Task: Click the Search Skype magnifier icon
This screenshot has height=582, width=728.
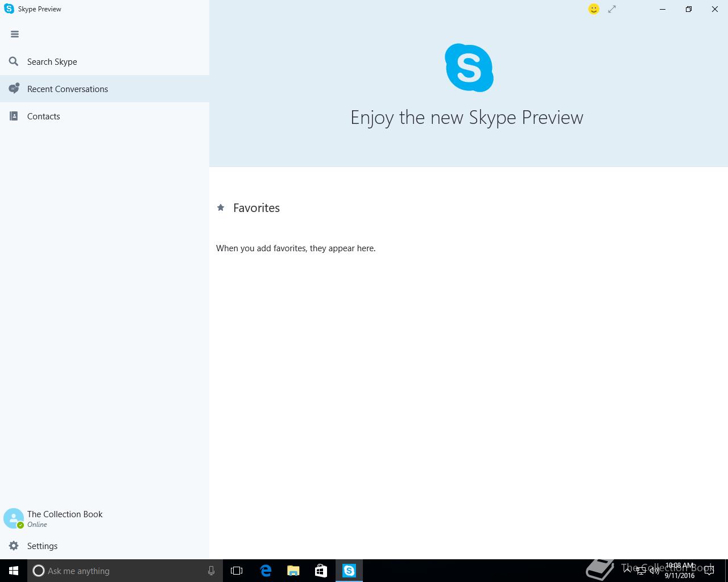Action: [x=14, y=61]
